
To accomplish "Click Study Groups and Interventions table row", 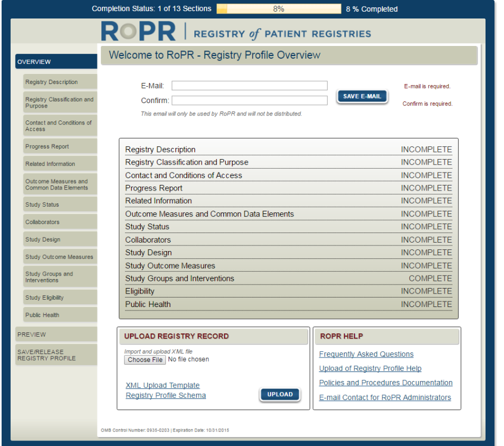I will coord(288,278).
